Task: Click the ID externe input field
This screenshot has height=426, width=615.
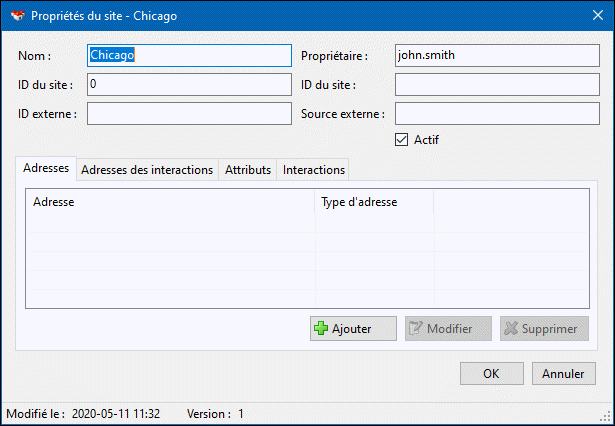Action: tap(189, 114)
